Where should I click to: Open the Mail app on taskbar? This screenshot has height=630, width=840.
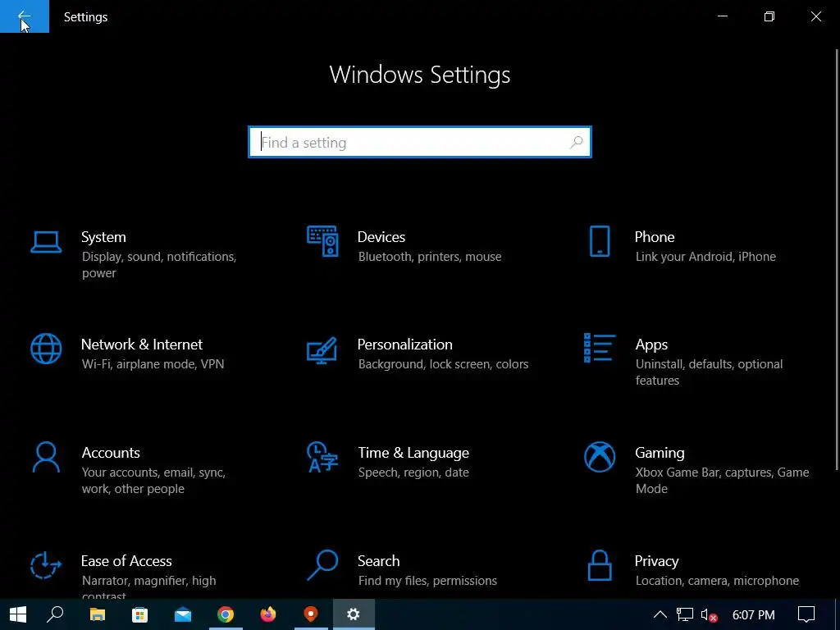point(183,614)
